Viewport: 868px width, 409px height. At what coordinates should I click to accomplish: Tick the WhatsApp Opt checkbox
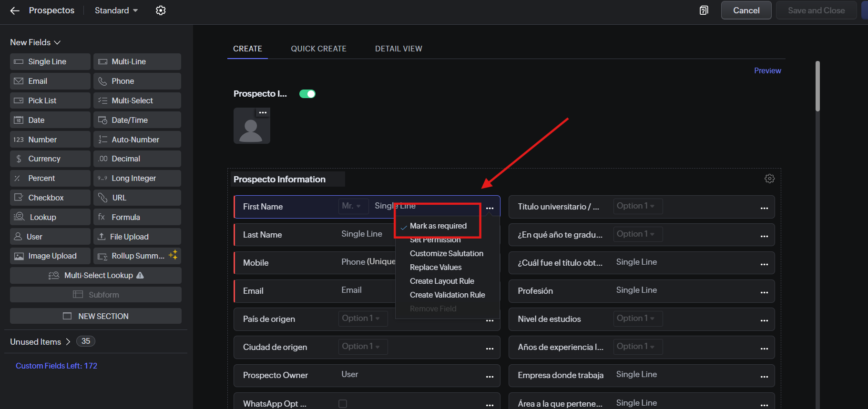343,404
